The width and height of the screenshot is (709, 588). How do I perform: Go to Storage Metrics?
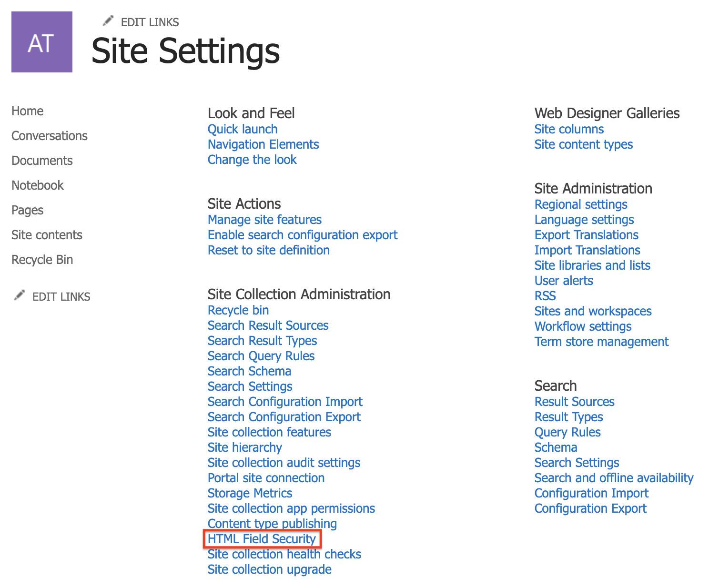(250, 493)
